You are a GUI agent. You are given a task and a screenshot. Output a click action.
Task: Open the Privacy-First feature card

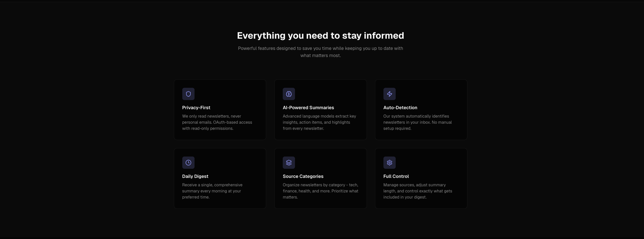[x=220, y=109]
